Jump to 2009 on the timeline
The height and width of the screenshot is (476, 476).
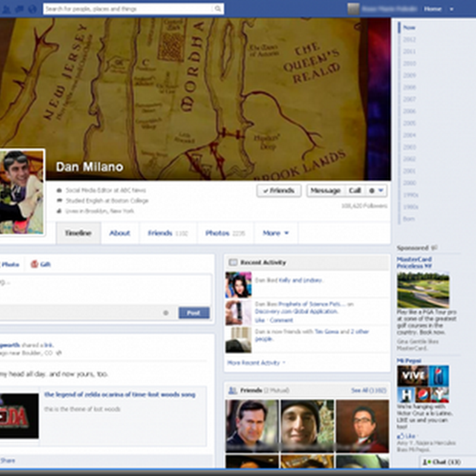pyautogui.click(x=409, y=76)
